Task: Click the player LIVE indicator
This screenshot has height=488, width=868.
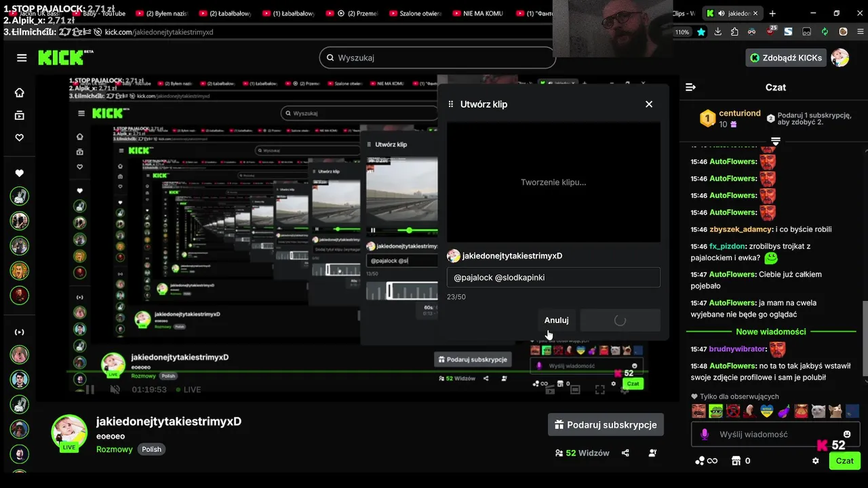Action: (189, 390)
